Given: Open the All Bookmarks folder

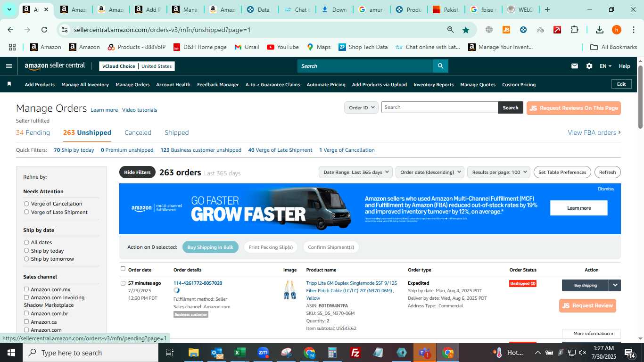Looking at the screenshot, I should coord(614,47).
